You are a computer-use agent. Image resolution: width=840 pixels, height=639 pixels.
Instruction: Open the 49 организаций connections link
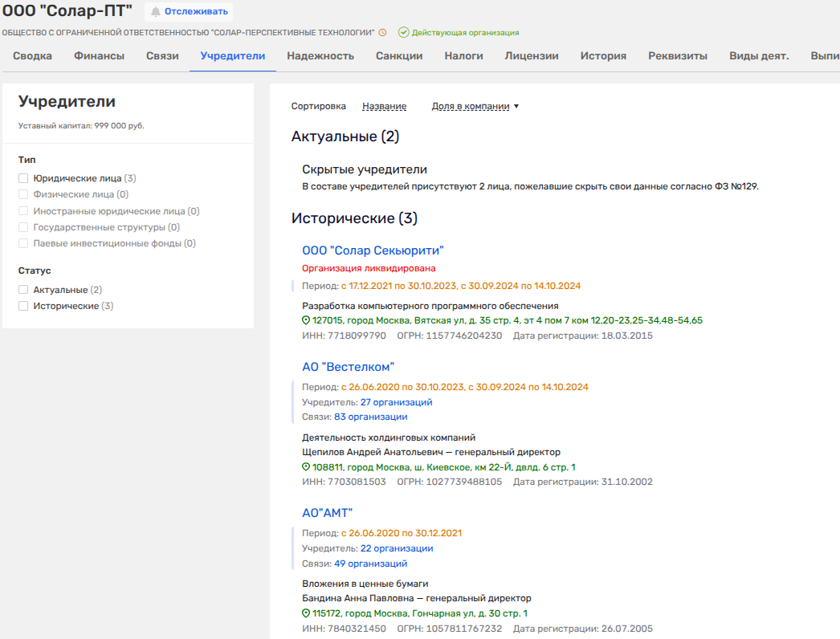pyautogui.click(x=370, y=564)
